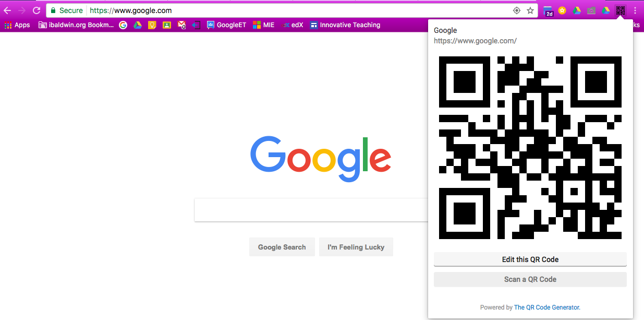Reload the page with the refresh icon
The image size is (644, 320).
[37, 10]
